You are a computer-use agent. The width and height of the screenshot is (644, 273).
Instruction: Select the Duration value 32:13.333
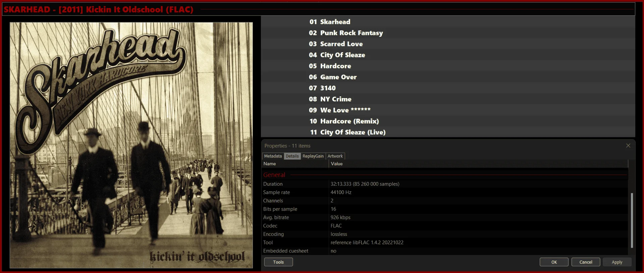click(365, 184)
